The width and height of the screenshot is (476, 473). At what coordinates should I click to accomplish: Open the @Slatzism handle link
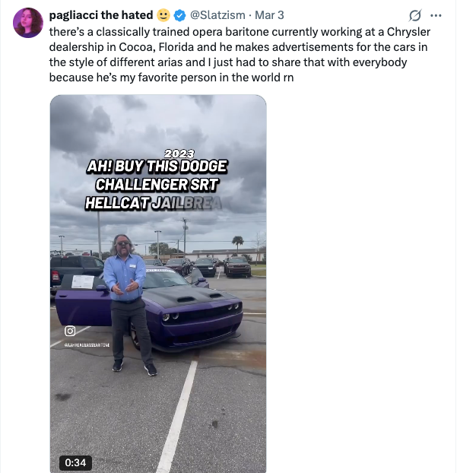click(217, 15)
